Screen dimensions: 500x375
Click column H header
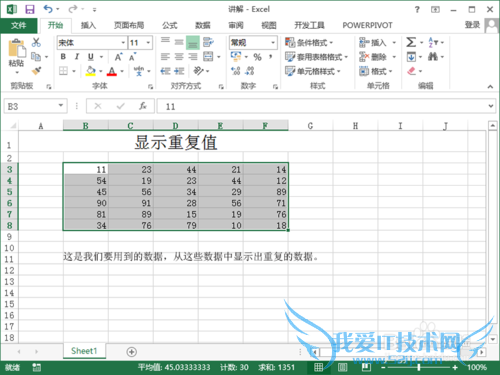[355, 126]
